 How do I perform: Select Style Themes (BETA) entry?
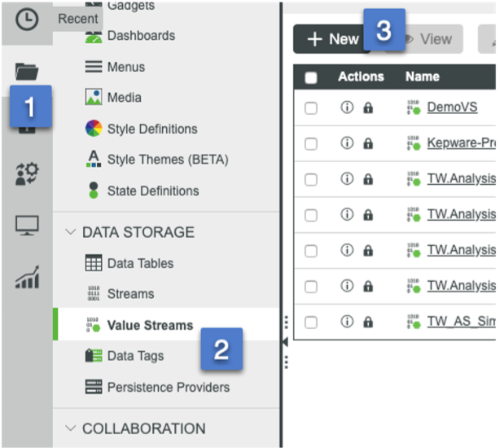[168, 160]
